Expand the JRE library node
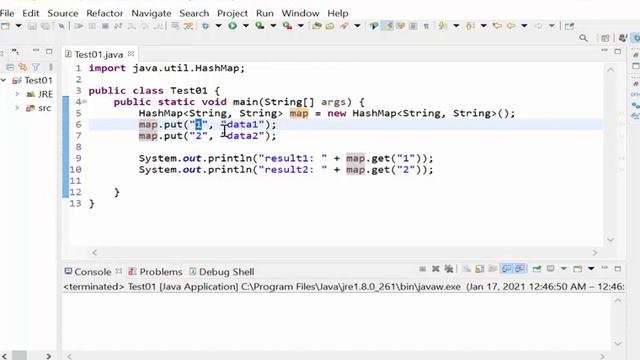 point(17,94)
